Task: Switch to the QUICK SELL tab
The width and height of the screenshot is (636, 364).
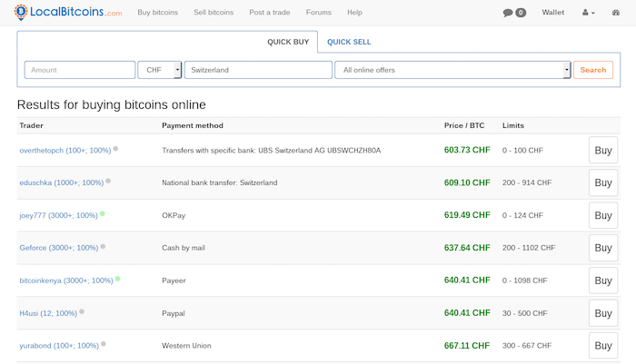Action: (349, 42)
